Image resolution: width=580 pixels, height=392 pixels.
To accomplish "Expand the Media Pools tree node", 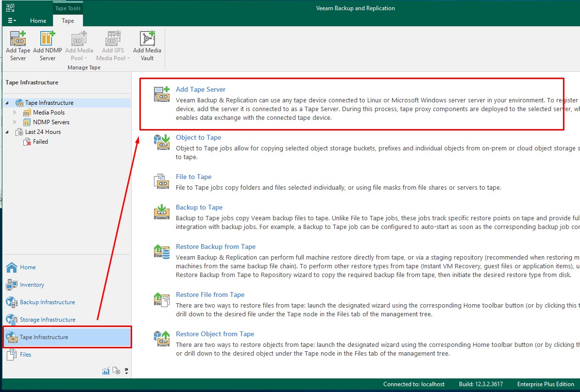I will (x=15, y=113).
